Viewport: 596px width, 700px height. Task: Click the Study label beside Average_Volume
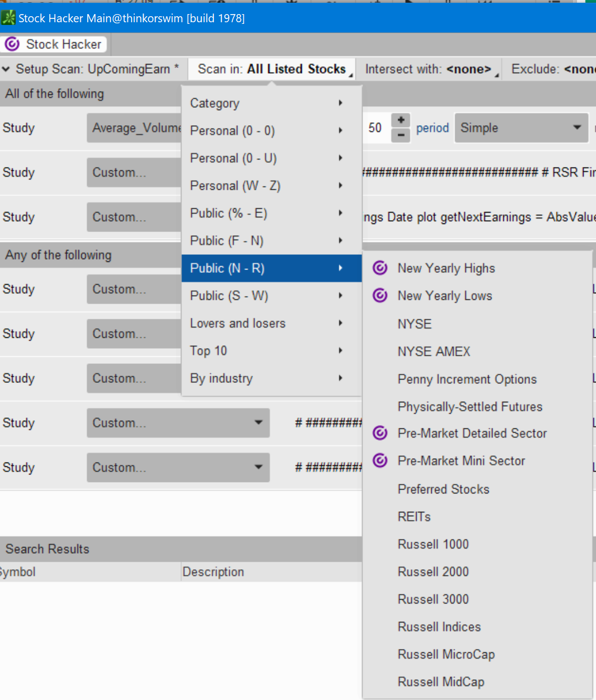coord(19,128)
